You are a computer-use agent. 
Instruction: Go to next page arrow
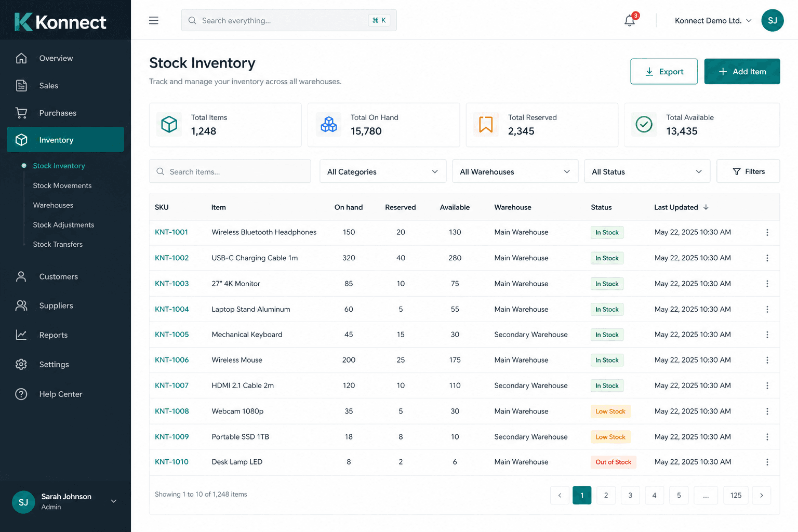[x=762, y=495]
